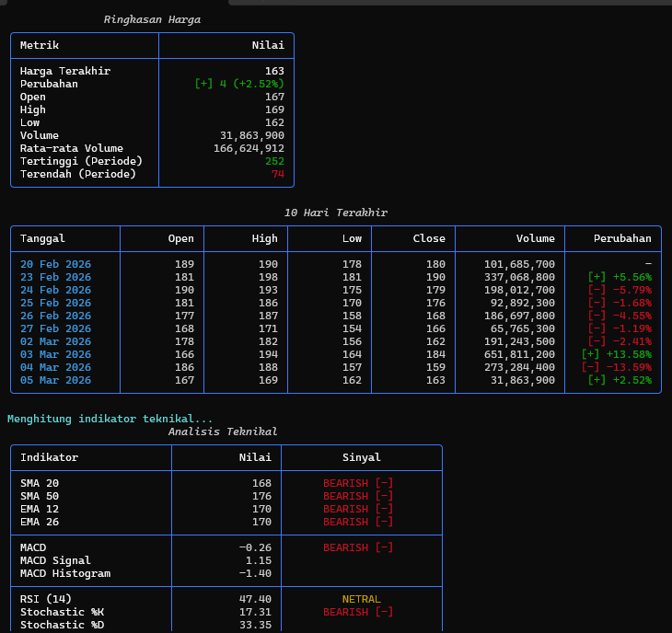Image resolution: width=672 pixels, height=633 pixels.
Task: Click the green Tertinggi value 252
Action: click(x=274, y=161)
